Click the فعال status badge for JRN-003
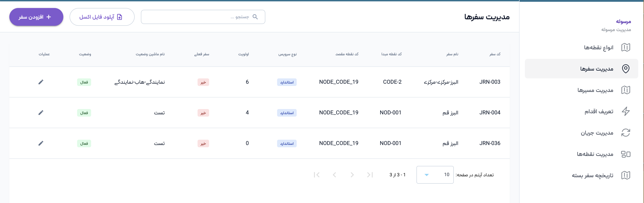Viewport: 644px width, 203px height. point(84,82)
